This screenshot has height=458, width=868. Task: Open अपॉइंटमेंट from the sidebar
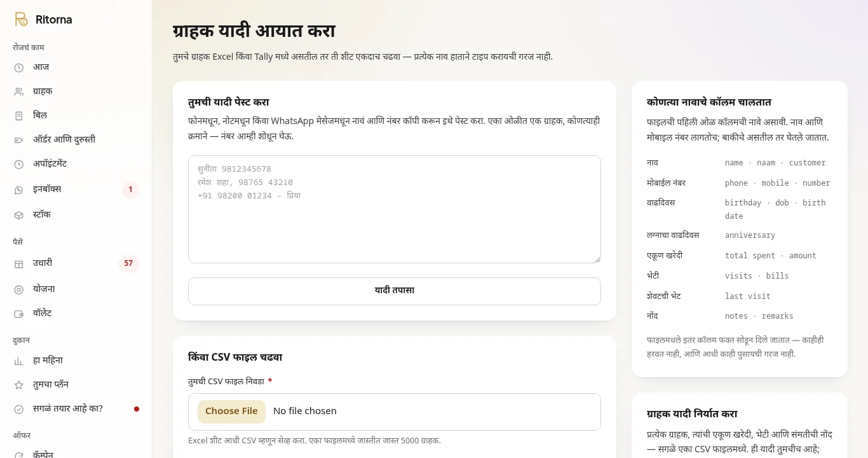[x=76, y=164]
